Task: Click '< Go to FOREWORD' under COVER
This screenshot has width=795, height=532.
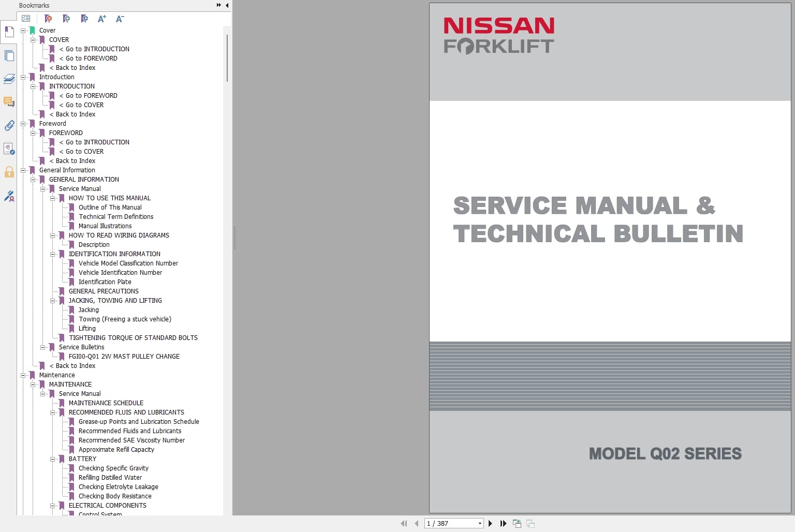Action: (x=88, y=58)
